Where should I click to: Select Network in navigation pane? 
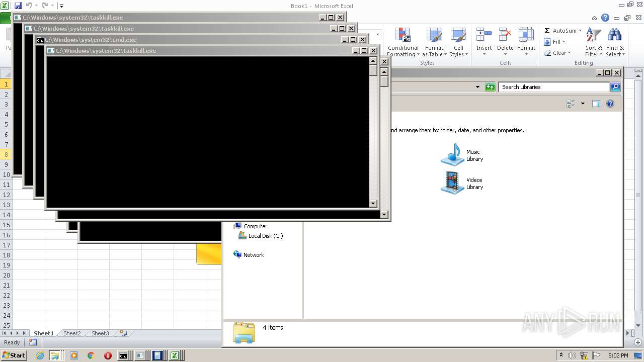pos(249,255)
